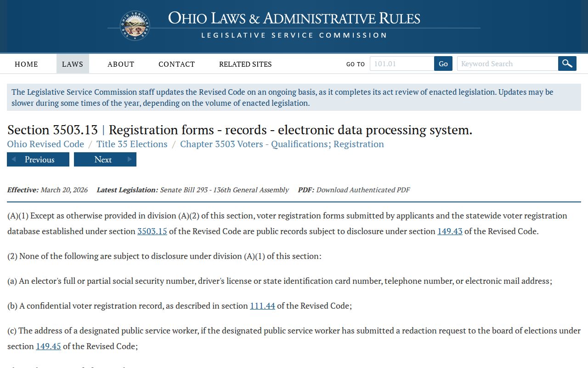Click the Legislative Service Commission staff notice

[x=294, y=97]
